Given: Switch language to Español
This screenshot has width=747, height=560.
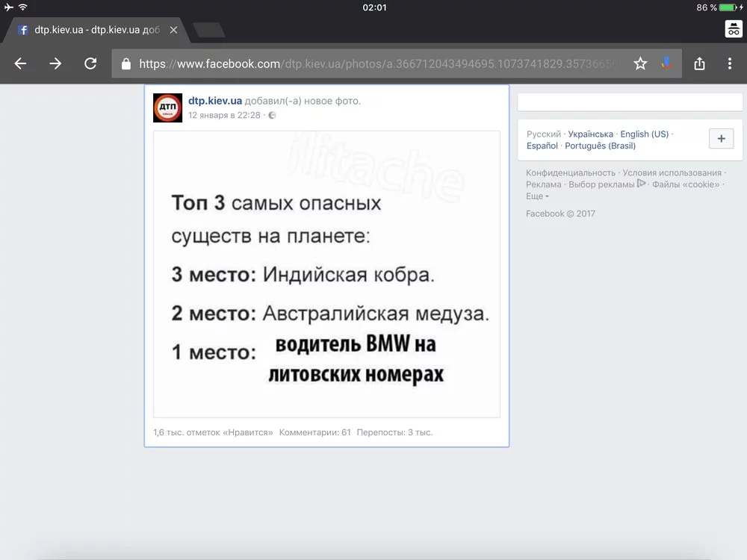Looking at the screenshot, I should click(x=542, y=146).
